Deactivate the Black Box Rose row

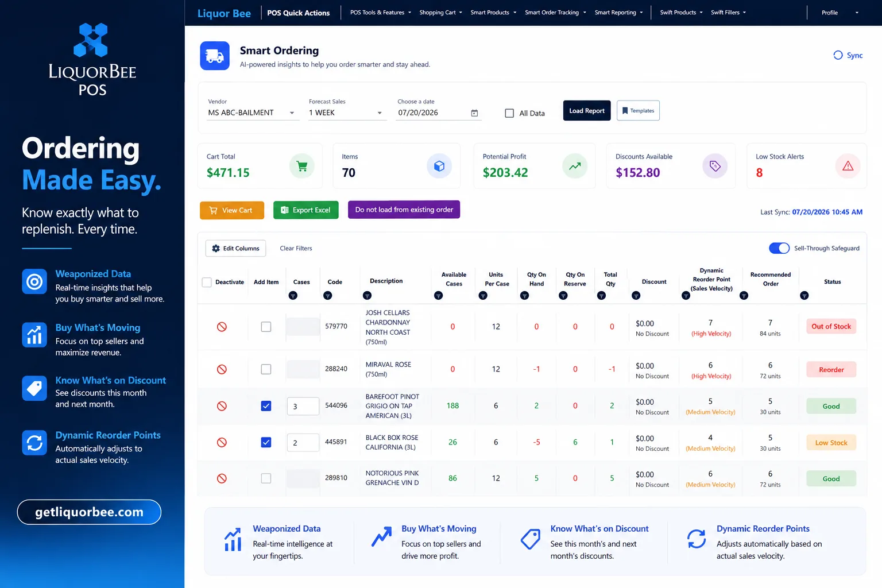222,442
